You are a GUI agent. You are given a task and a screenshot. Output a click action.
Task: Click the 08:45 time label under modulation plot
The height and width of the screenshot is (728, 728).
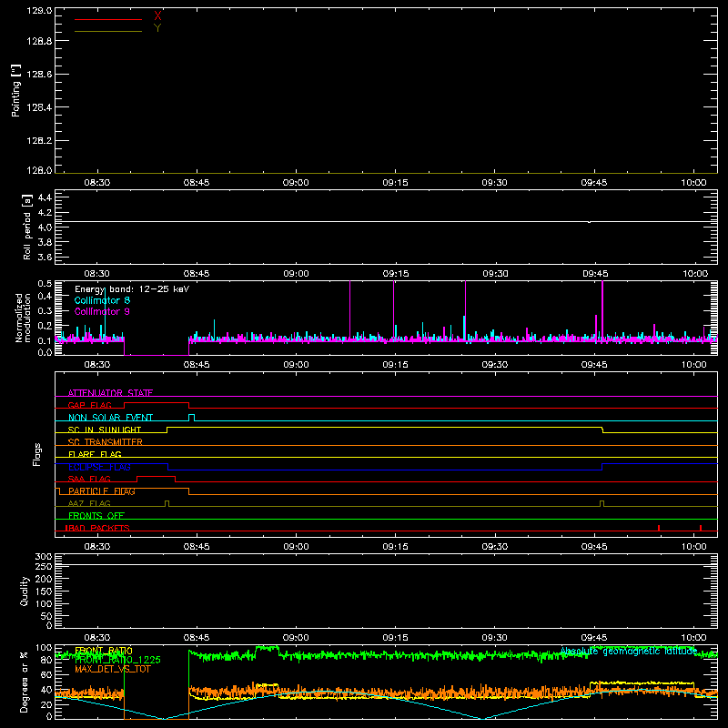coord(197,365)
